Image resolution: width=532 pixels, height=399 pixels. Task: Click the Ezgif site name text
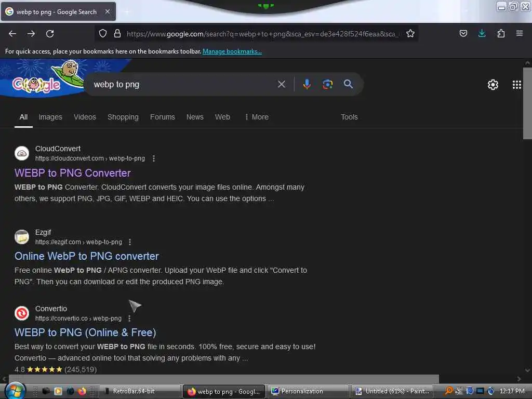[43, 232]
